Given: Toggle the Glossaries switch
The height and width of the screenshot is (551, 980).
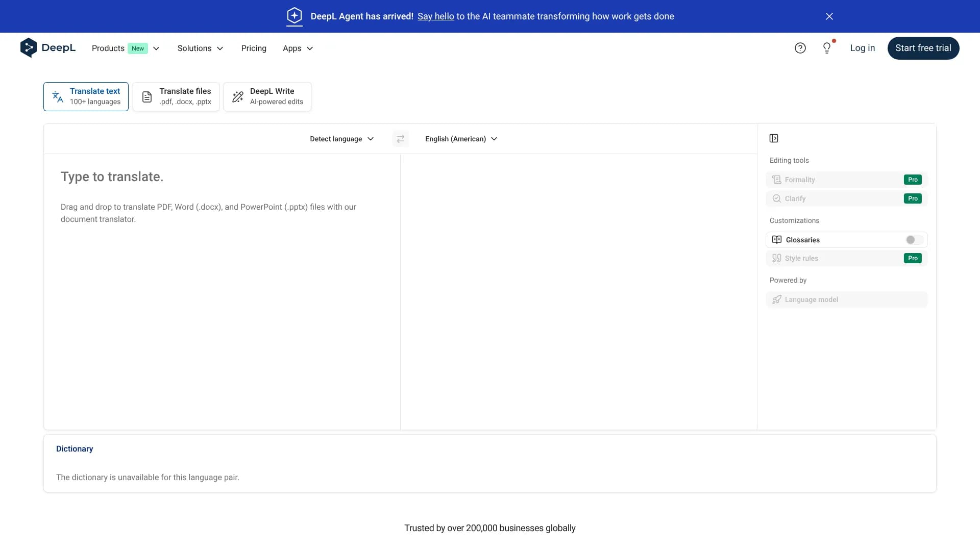Looking at the screenshot, I should (914, 240).
